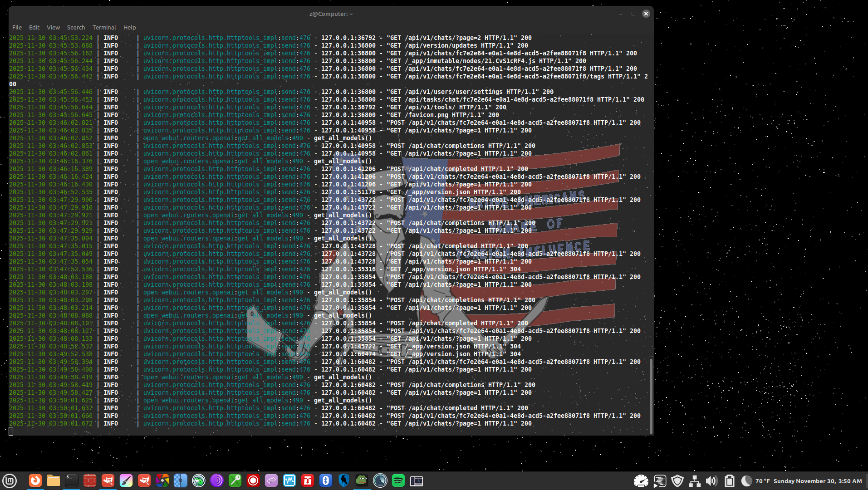Click the timestamp '03:45:53.224'
Image resolution: width=868 pixels, height=490 pixels.
[x=71, y=38]
